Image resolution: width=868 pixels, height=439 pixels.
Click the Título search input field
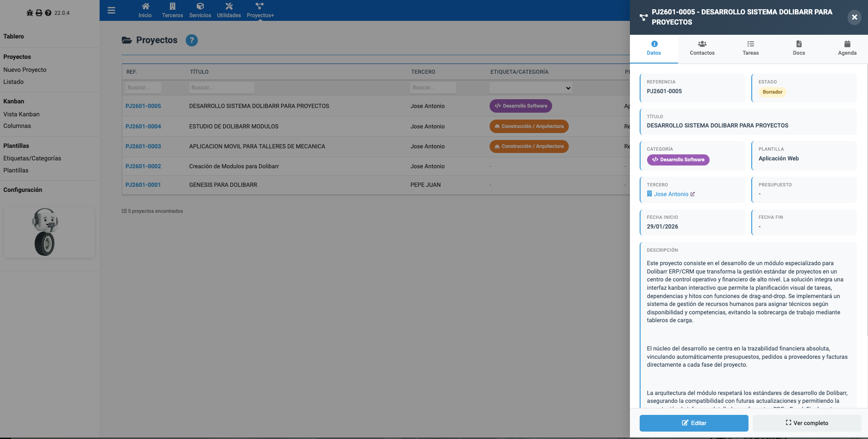click(222, 88)
